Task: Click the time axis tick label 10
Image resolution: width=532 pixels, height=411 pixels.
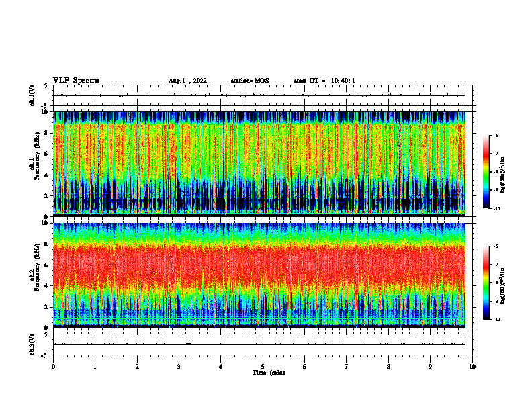Action: [x=472, y=367]
